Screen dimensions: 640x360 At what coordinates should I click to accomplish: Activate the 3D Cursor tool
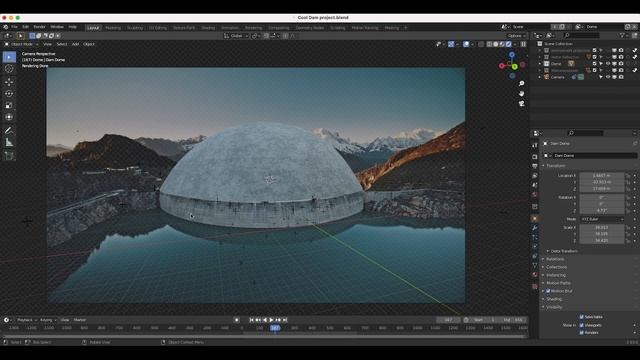coord(9,69)
